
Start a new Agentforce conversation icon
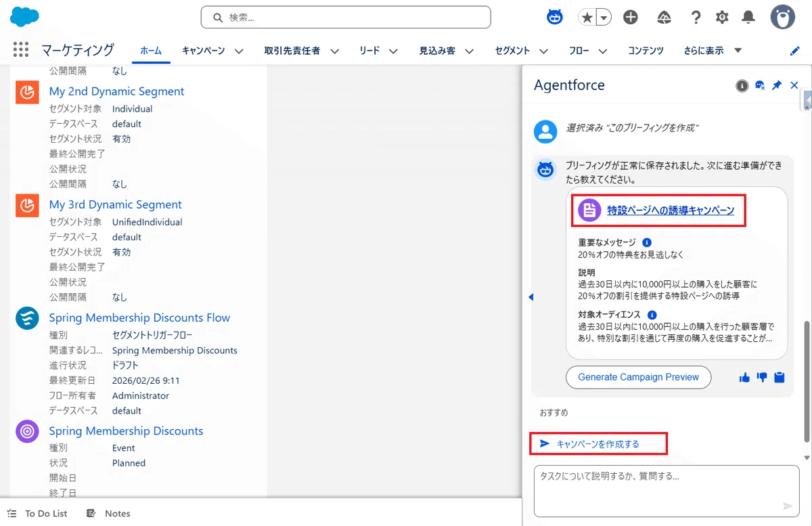[760, 85]
